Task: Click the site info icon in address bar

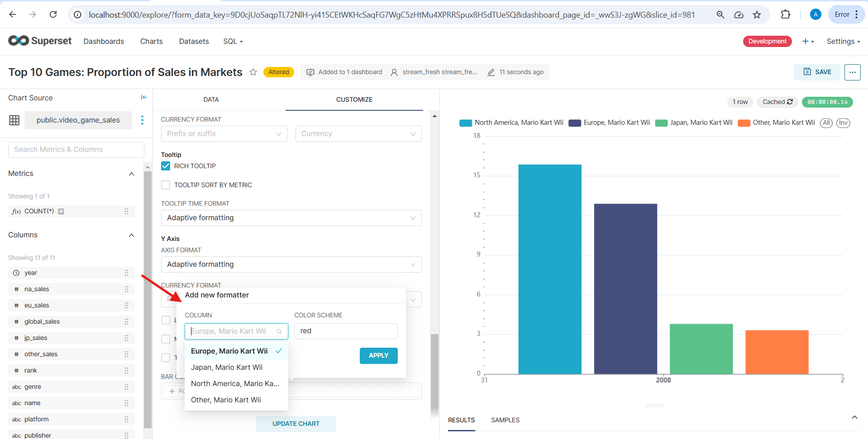Action: (77, 15)
